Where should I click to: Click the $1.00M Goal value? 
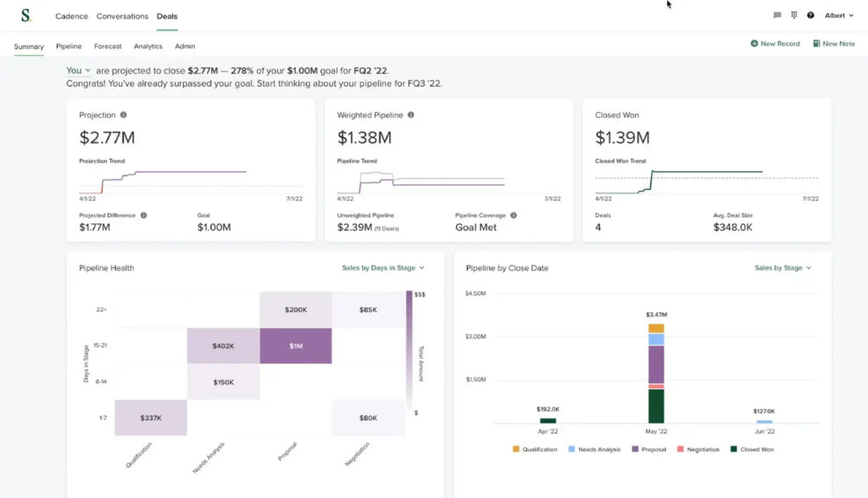point(214,227)
